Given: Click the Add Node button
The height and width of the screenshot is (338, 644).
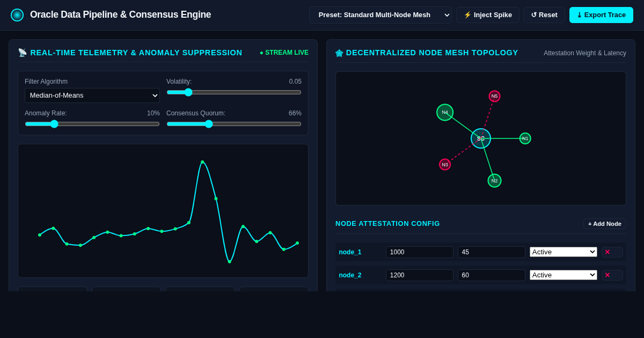Looking at the screenshot, I should [605, 224].
